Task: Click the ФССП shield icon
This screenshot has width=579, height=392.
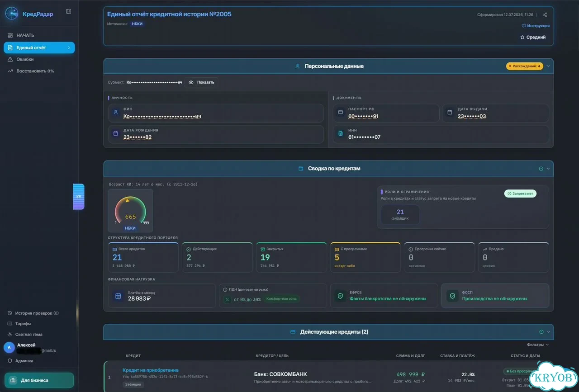Action: [x=451, y=296]
